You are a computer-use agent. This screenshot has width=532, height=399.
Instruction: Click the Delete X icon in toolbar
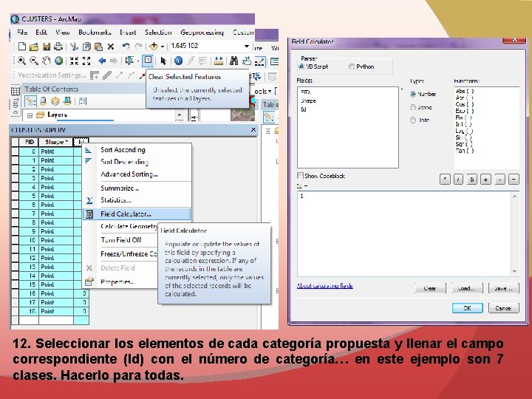click(x=111, y=47)
